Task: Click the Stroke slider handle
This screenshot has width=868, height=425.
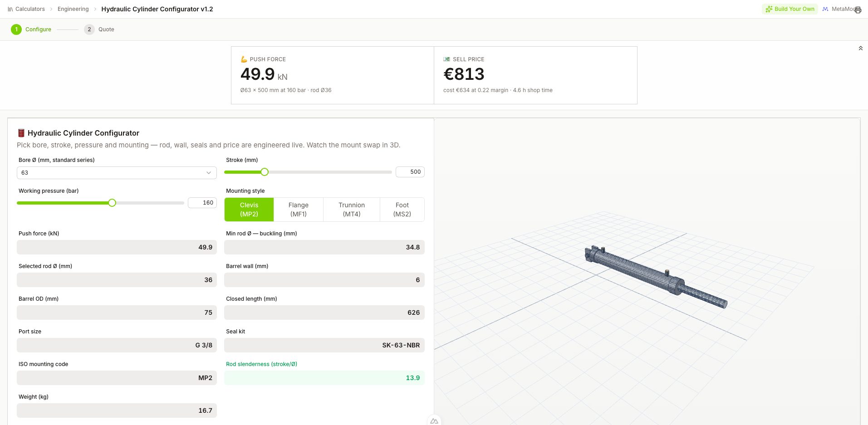Action: (x=265, y=172)
